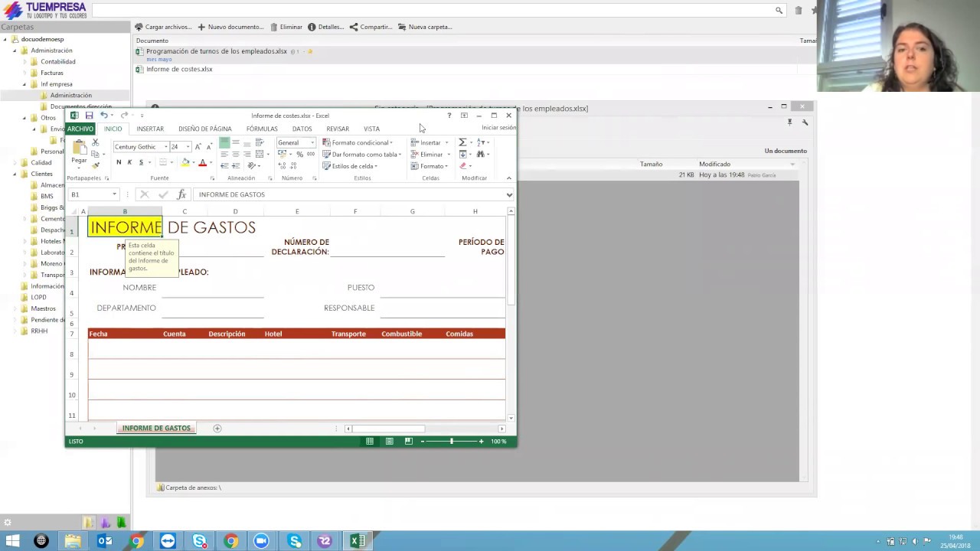This screenshot has width=980, height=551.
Task: Open the Century Gothic font dropdown
Action: point(165,147)
